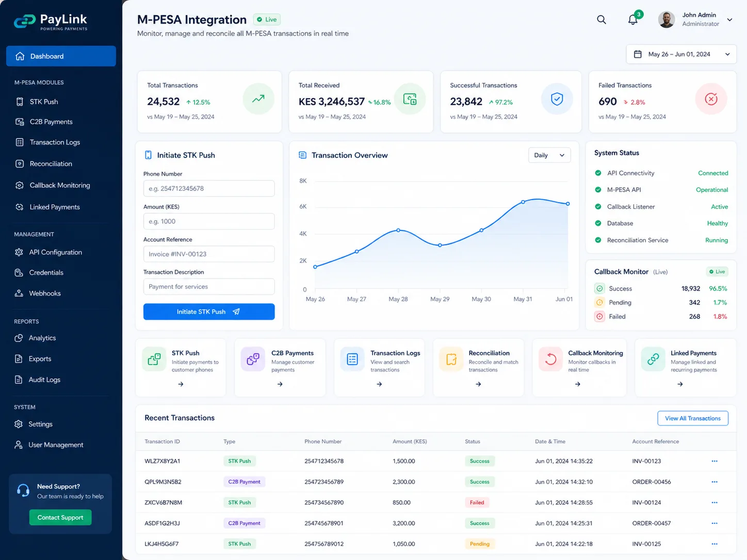The height and width of the screenshot is (560, 747).
Task: Click the Total Transactions trend icon
Action: pyautogui.click(x=258, y=98)
